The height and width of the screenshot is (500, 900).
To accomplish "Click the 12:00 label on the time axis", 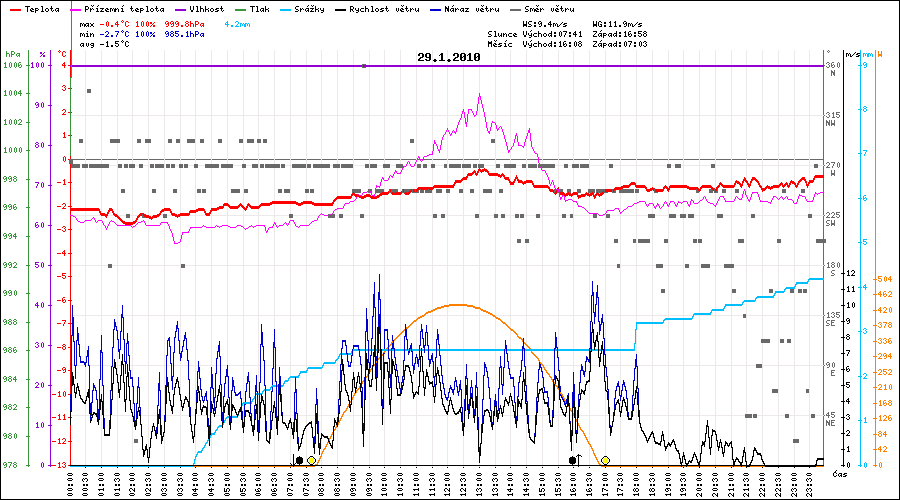I will 448,483.
